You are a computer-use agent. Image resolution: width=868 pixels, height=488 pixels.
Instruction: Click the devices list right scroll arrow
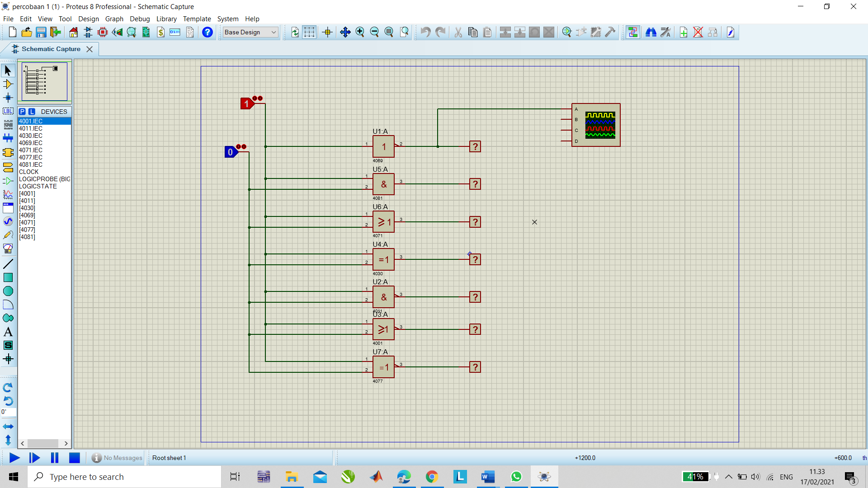pos(66,443)
